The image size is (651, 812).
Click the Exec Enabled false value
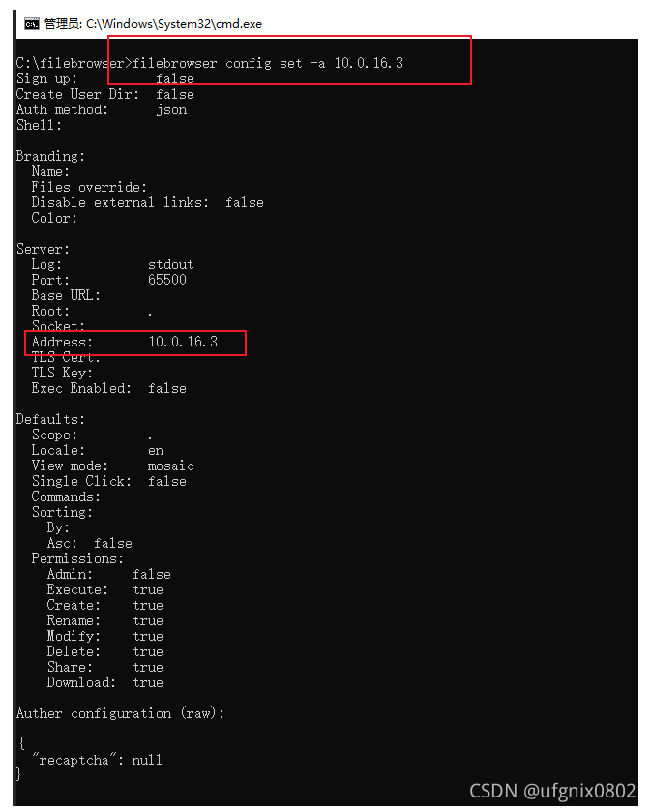[167, 388]
